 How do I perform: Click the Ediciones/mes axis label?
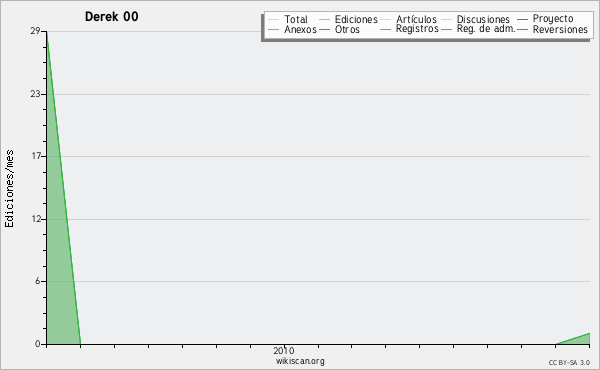[9, 189]
